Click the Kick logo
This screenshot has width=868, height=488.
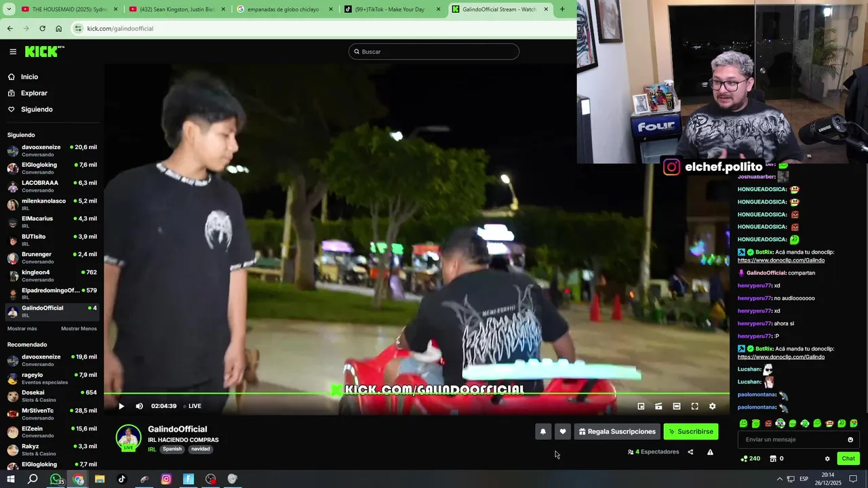(44, 52)
